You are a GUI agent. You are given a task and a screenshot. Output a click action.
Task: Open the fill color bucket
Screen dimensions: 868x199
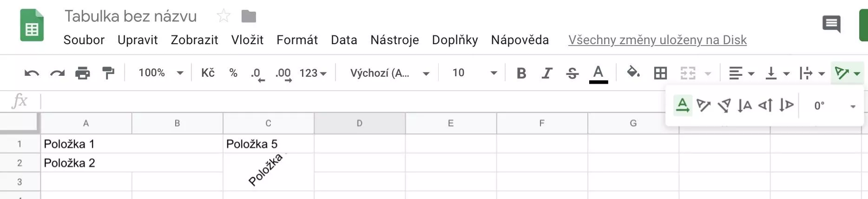pos(633,72)
